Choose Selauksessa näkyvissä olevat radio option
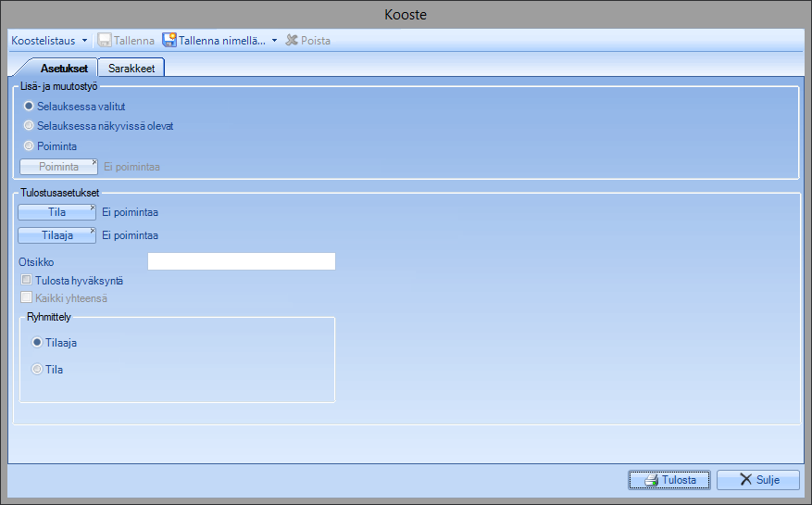 (29, 126)
